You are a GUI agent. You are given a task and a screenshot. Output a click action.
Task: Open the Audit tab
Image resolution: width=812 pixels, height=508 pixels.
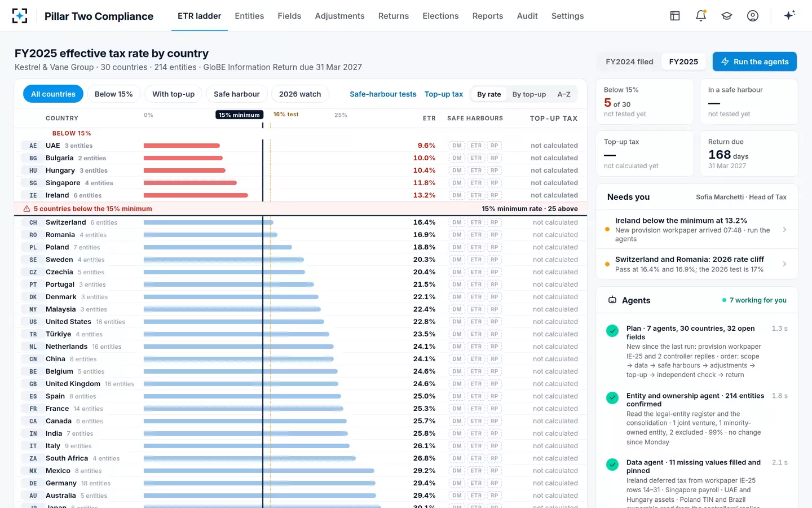point(527,16)
